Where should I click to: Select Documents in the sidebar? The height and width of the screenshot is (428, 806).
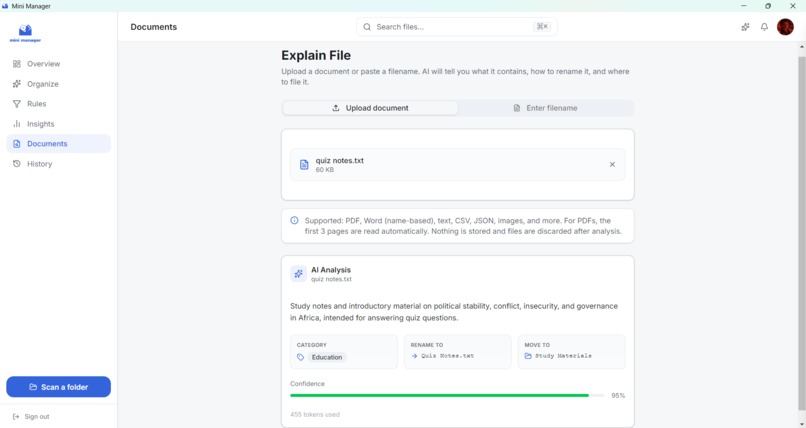[x=58, y=144]
